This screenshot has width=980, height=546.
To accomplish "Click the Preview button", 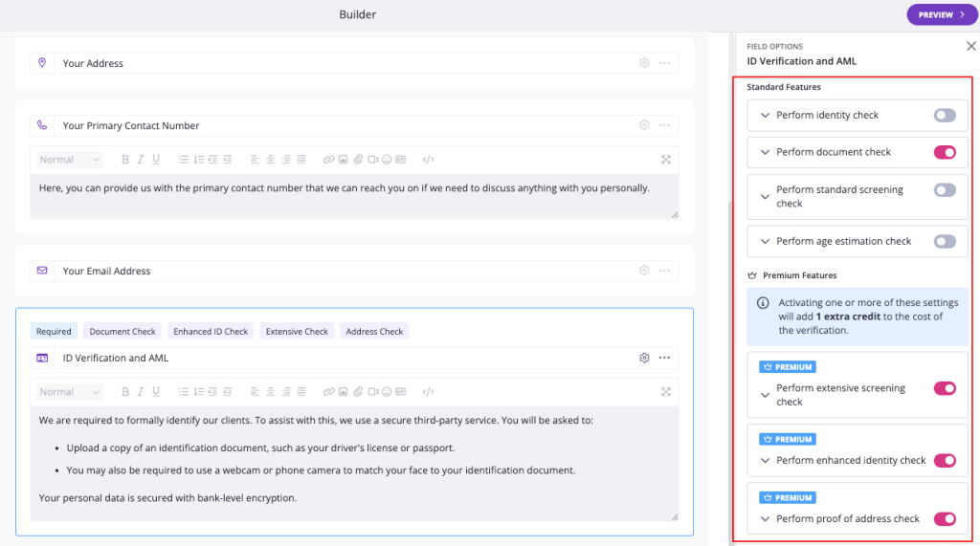I will click(x=942, y=15).
